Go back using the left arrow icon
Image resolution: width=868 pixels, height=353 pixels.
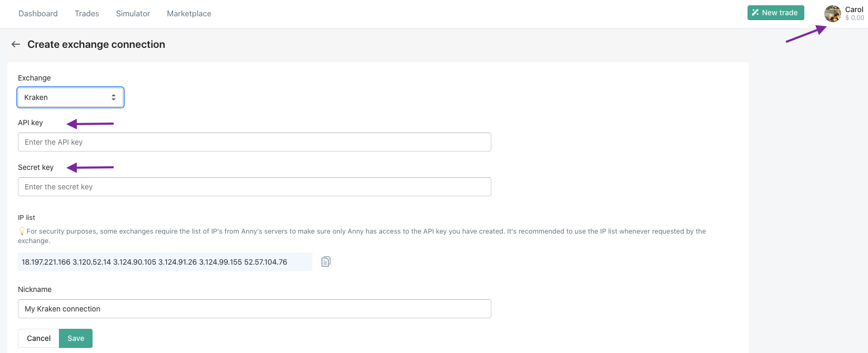(x=16, y=45)
